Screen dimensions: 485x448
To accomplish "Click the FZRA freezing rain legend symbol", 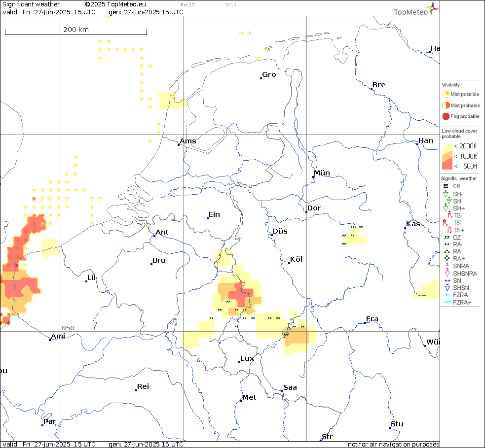I will point(448,295).
